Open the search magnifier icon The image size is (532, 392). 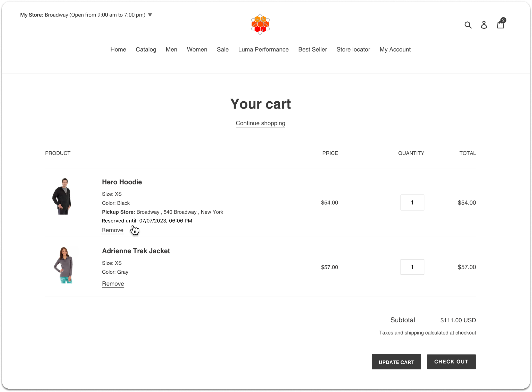pyautogui.click(x=468, y=25)
